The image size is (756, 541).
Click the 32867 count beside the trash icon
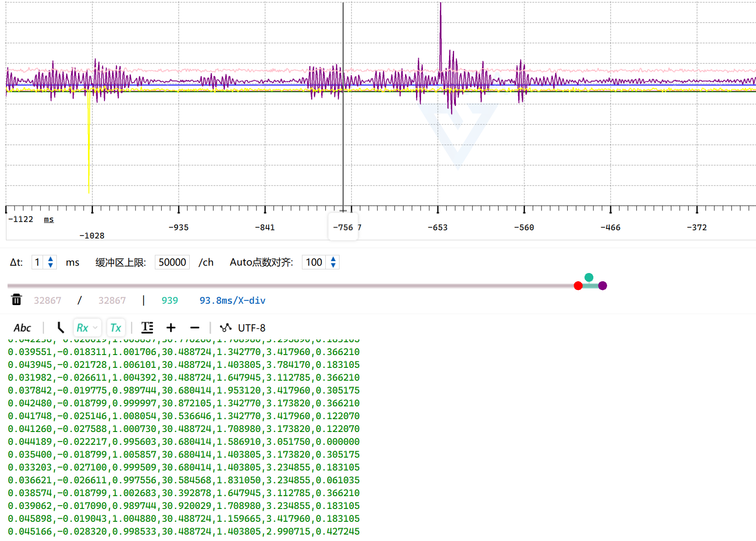47,301
